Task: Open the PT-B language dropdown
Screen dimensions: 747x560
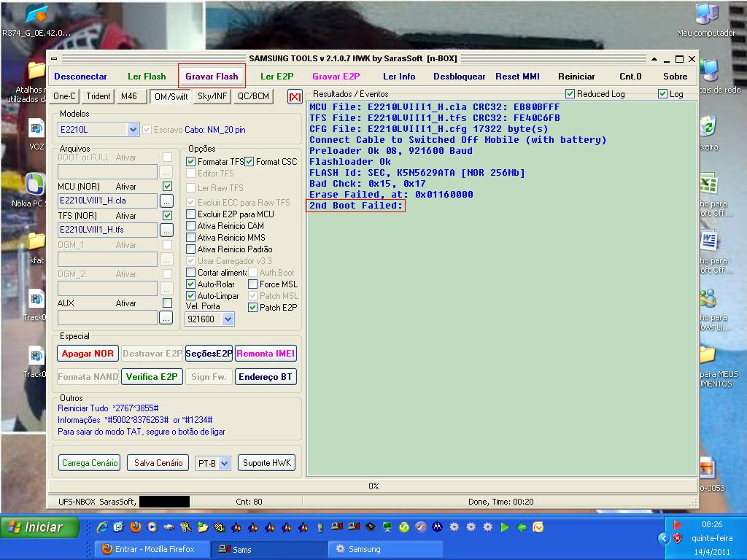Action: click(225, 463)
